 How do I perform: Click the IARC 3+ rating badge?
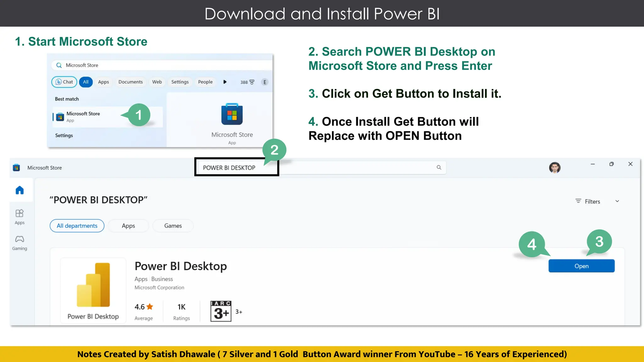coord(221,311)
